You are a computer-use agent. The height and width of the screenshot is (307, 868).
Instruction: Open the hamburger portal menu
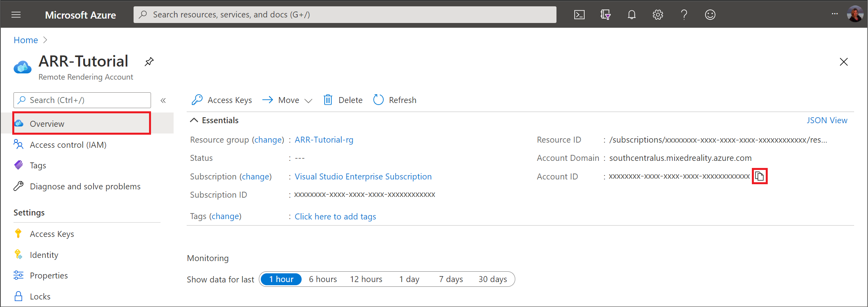(16, 15)
